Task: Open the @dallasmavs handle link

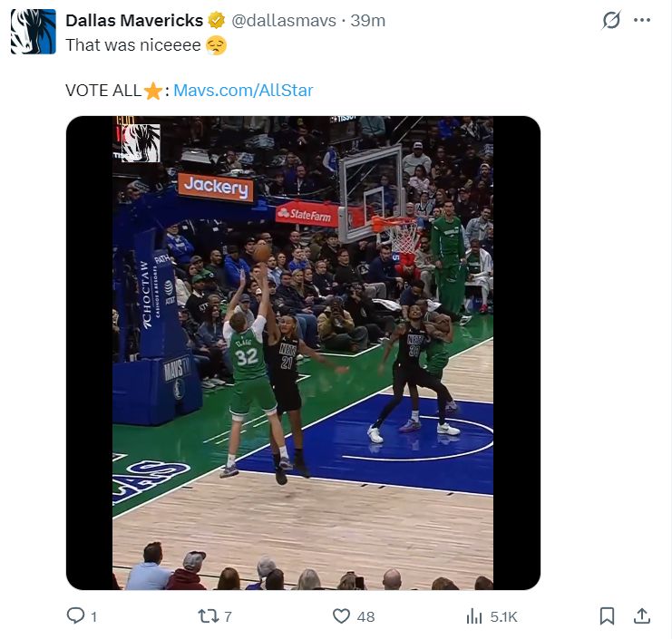Action: coord(284,20)
